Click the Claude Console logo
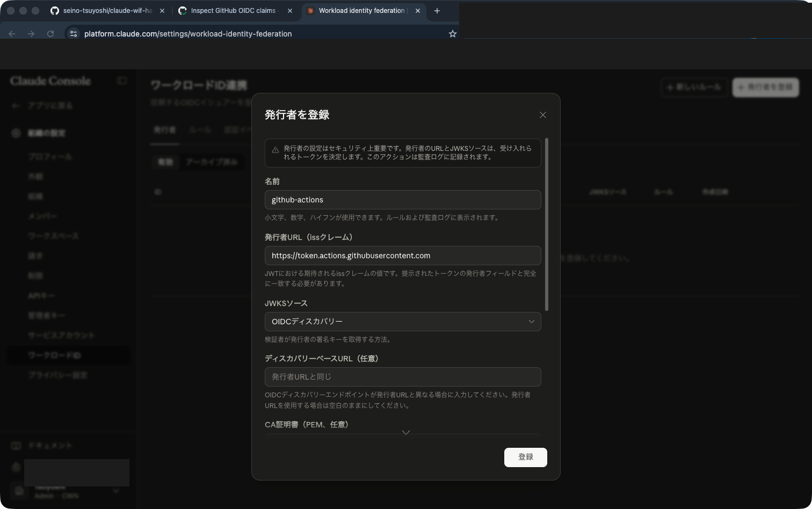Viewport: 812px width, 509px height. [50, 81]
